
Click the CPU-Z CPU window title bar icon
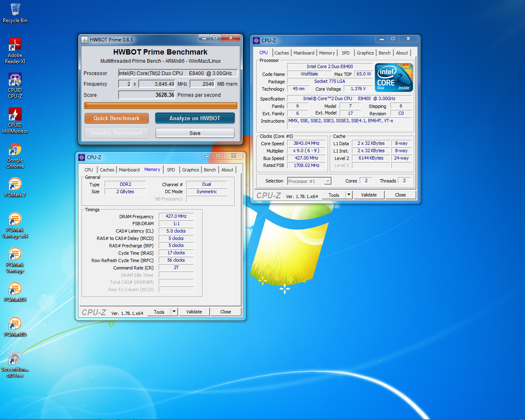pos(256,41)
